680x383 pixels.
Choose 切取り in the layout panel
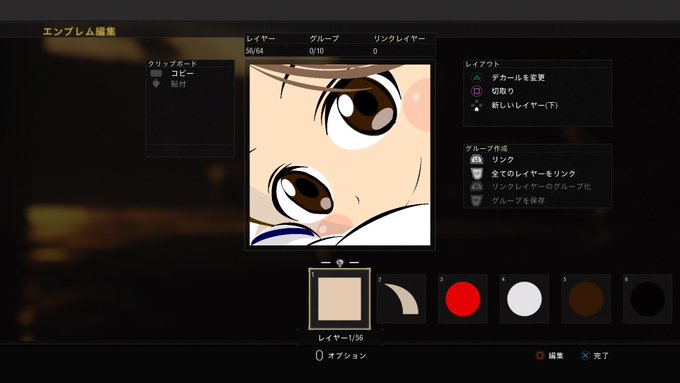coord(503,91)
